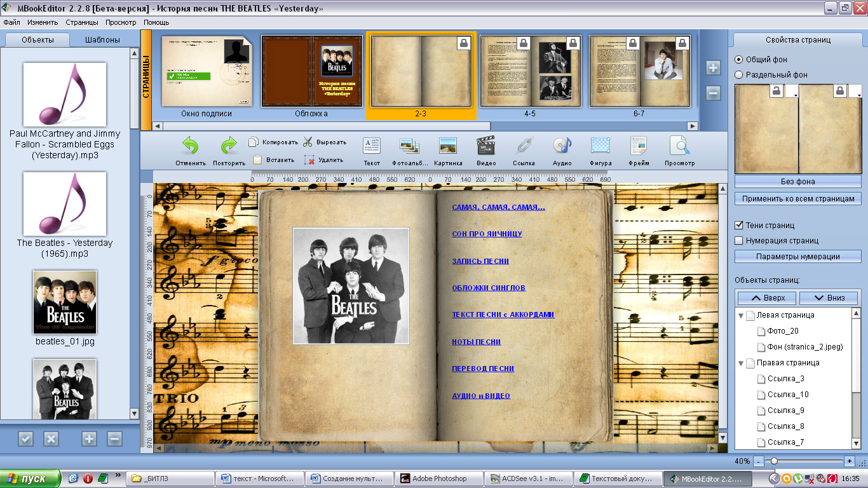Add a shape with Фигура icon
Viewport: 868px width, 488px height.
pos(600,146)
